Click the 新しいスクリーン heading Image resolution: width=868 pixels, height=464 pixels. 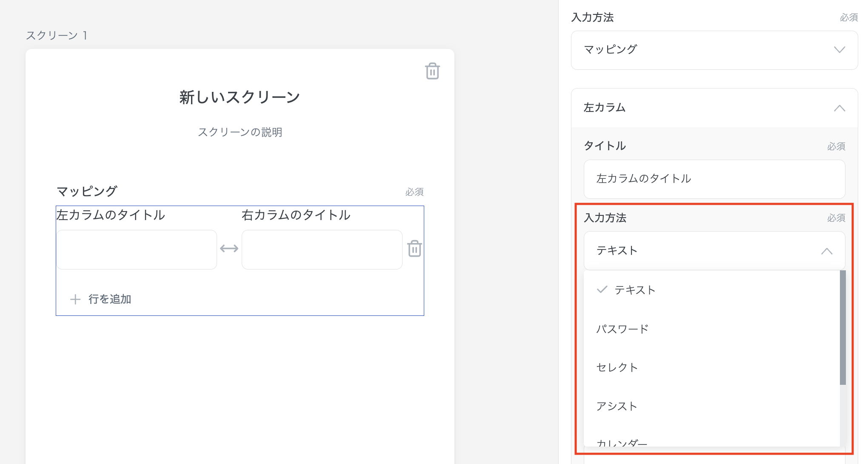click(240, 96)
